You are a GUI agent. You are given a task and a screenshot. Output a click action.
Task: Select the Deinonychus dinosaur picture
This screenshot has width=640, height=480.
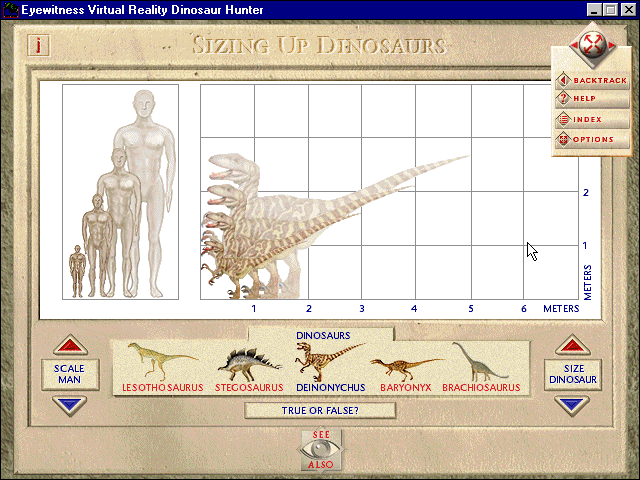(x=330, y=362)
